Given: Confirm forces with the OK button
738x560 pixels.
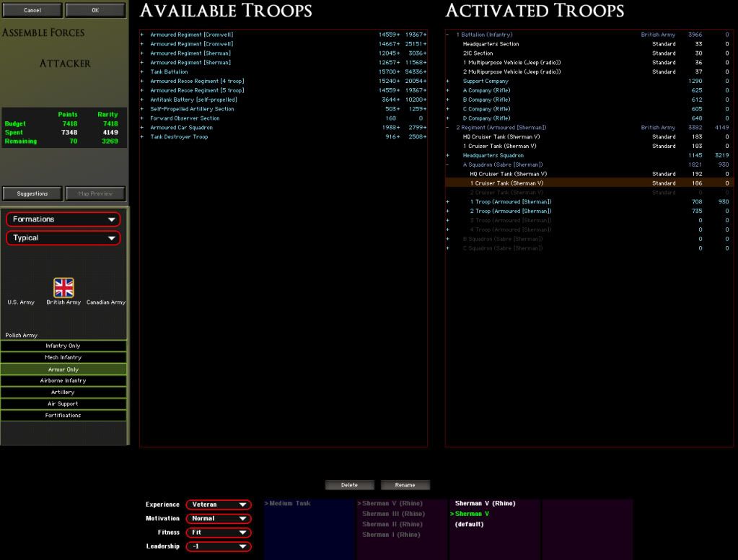Looking at the screenshot, I should [95, 10].
